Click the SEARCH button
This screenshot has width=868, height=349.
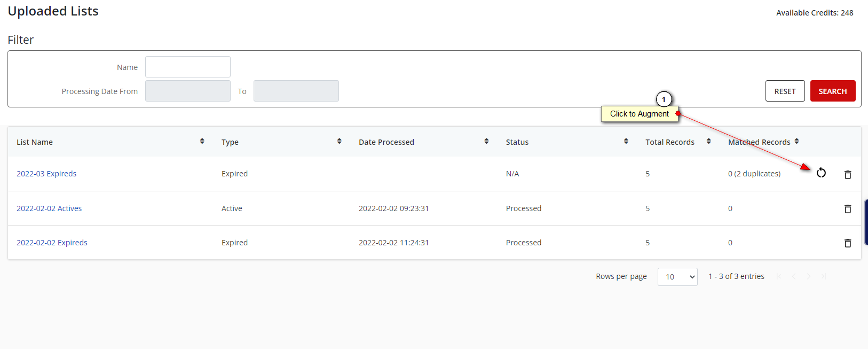click(x=833, y=91)
